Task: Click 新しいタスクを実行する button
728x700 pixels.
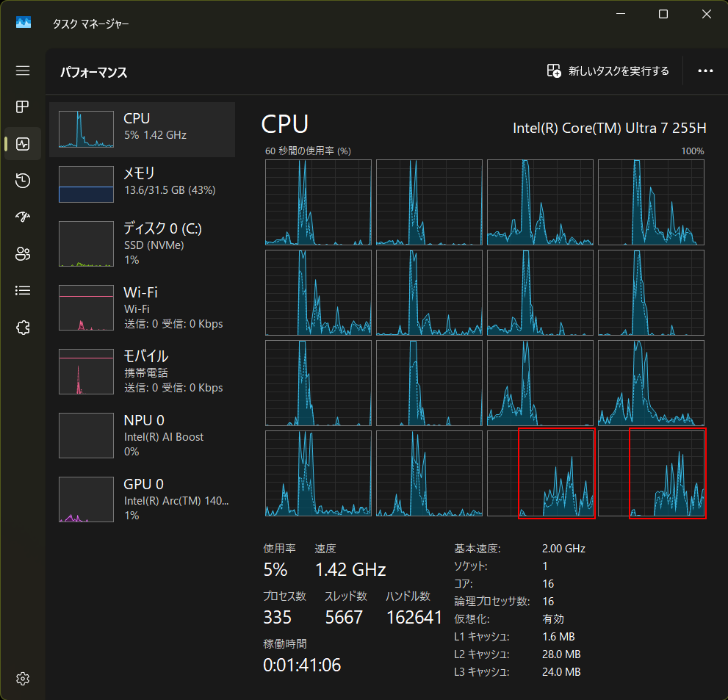Action: (x=608, y=71)
